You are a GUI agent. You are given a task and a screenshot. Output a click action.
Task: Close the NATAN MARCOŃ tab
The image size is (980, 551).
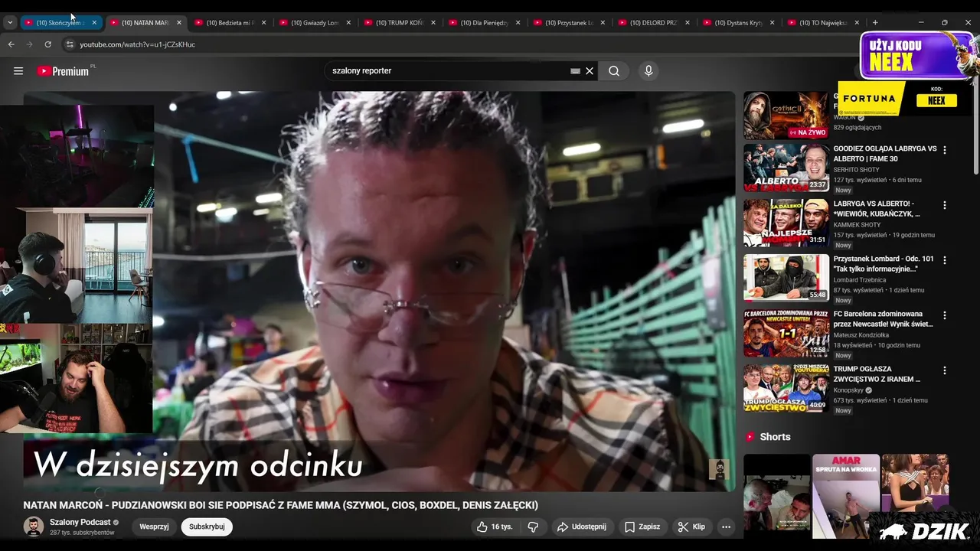click(179, 22)
